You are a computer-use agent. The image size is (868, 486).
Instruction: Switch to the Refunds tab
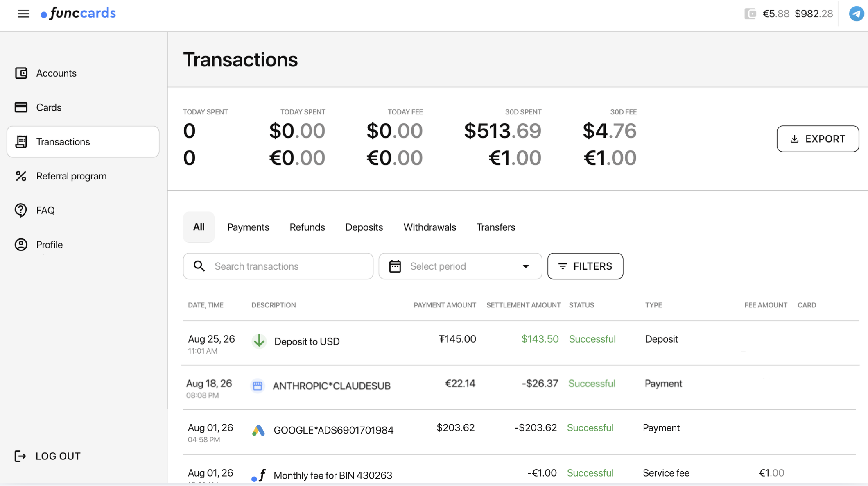tap(307, 227)
